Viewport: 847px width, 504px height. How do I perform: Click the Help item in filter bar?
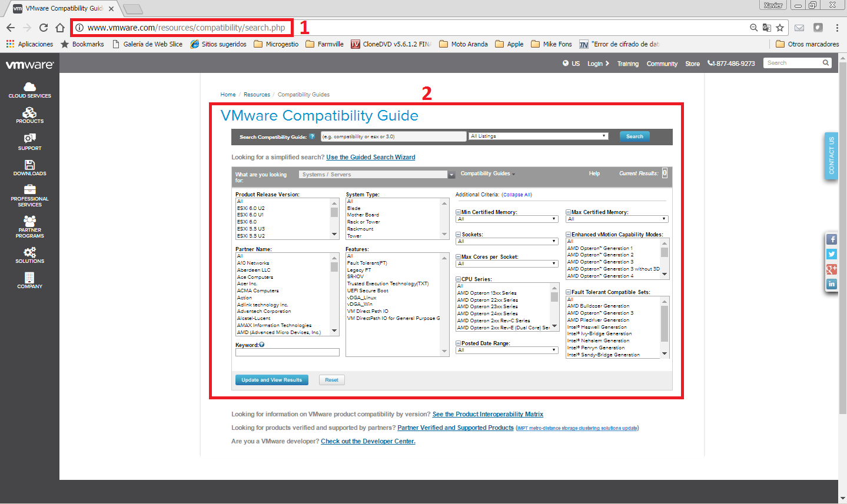point(594,173)
